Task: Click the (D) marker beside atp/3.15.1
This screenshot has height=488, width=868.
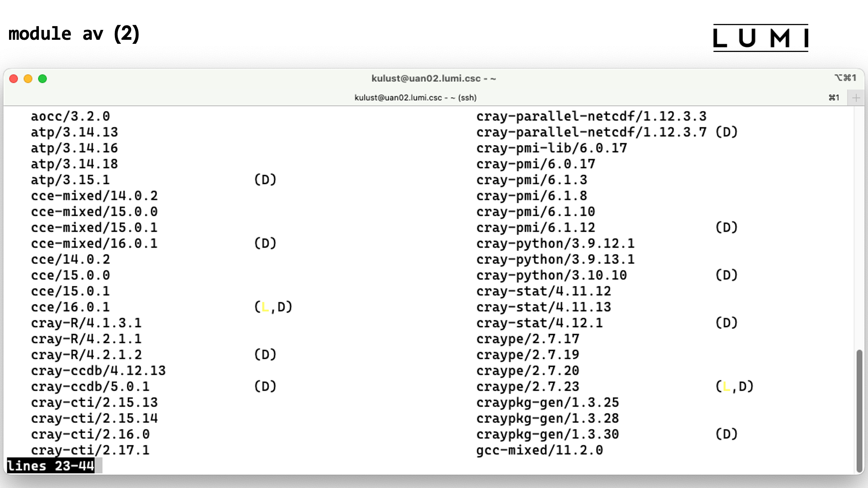Action: (265, 180)
